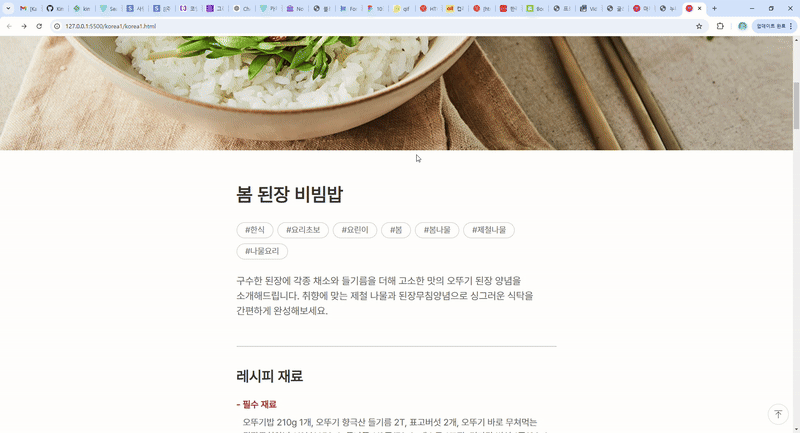800x433 pixels.
Task: Reload the page with the refresh icon
Action: point(39,26)
